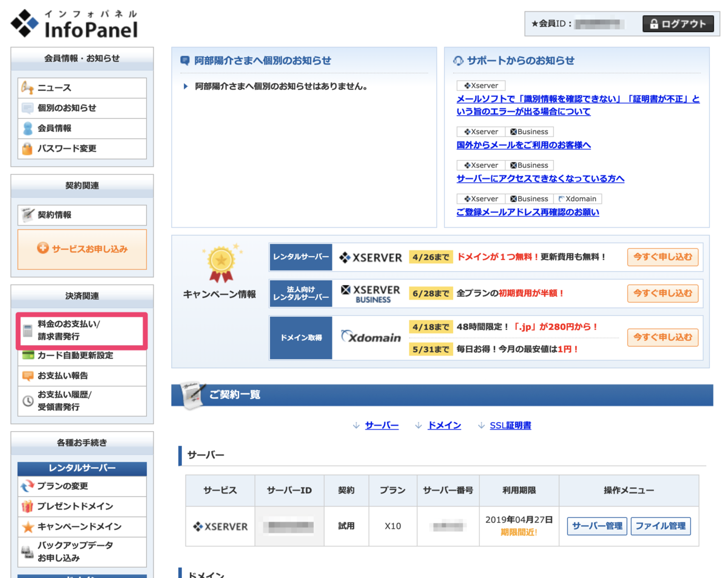Click the 個別のお知らせ panel speech icon

point(185,61)
